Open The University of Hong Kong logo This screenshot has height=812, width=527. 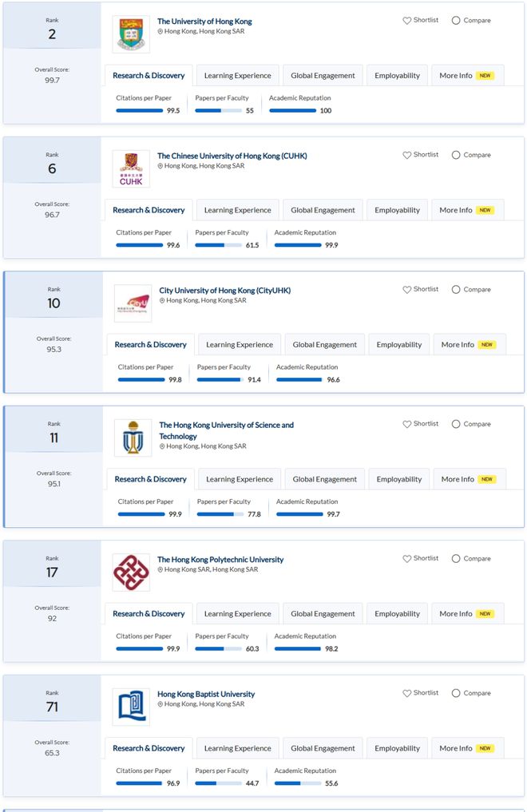click(131, 34)
